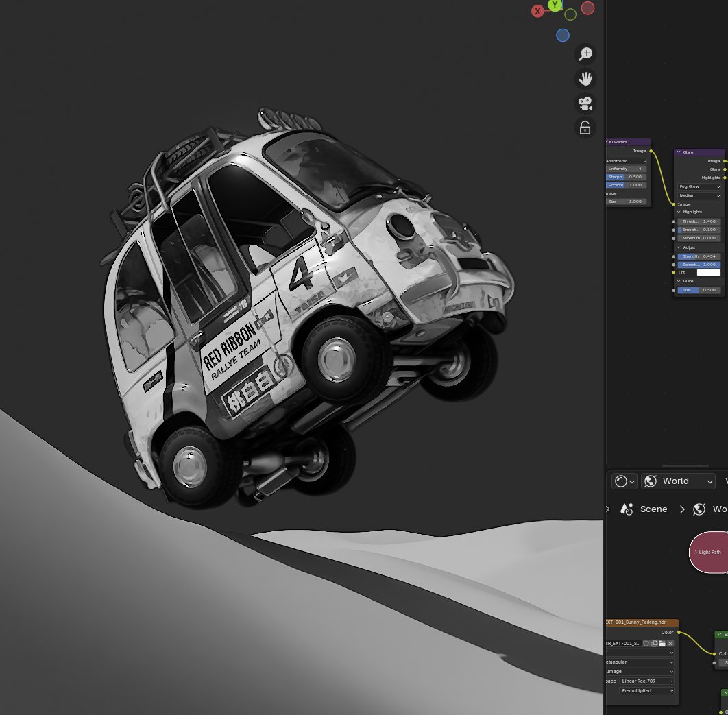Screen dimensions: 728x715
Task: Click the Kuwahara node header
Action: [x=628, y=142]
